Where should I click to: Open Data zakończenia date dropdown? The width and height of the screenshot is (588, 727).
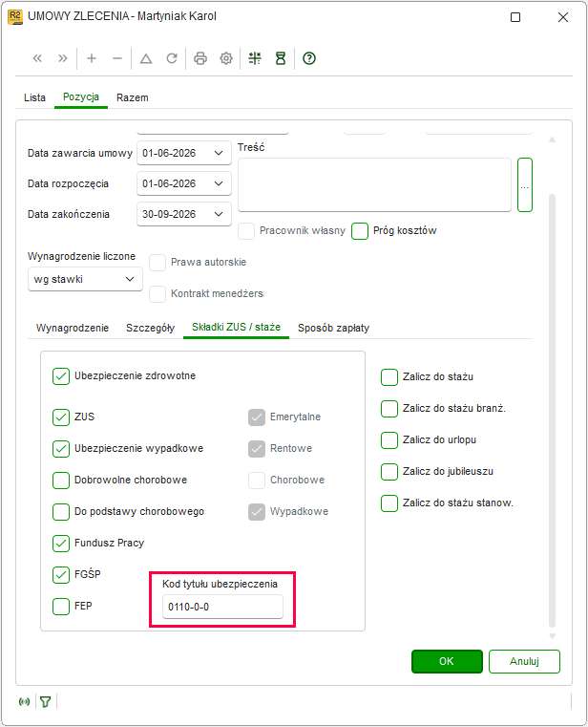[219, 214]
